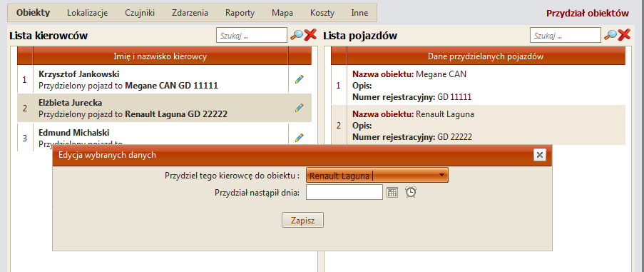The height and width of the screenshot is (272, 644).
Task: Open calendar date picker icon
Action: (x=393, y=192)
